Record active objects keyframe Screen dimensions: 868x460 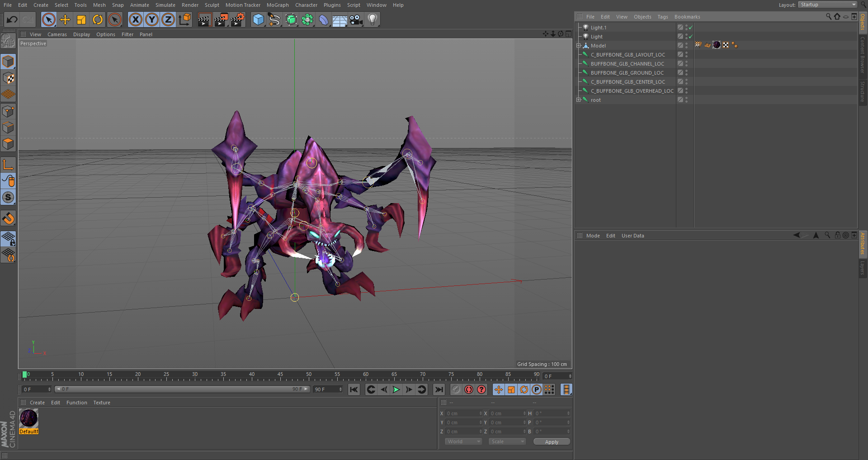tap(456, 389)
